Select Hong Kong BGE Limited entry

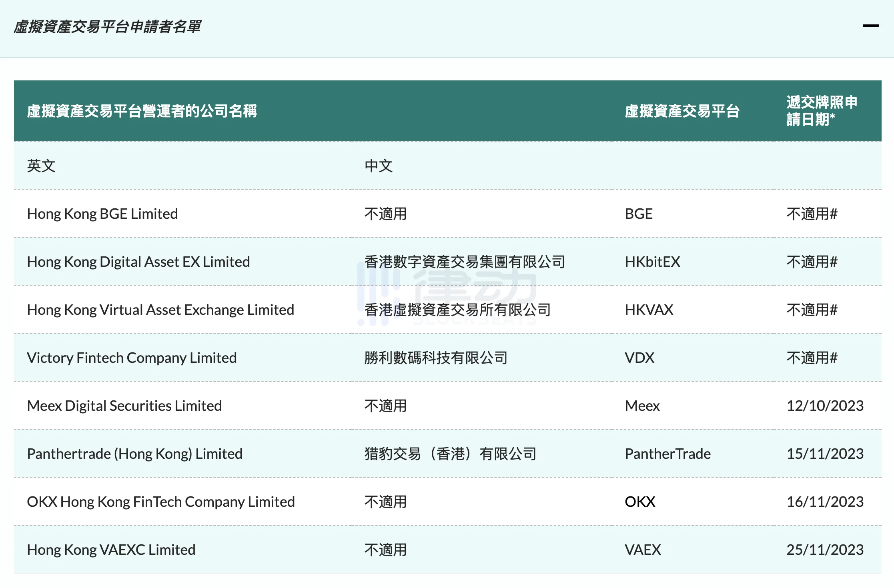(102, 214)
